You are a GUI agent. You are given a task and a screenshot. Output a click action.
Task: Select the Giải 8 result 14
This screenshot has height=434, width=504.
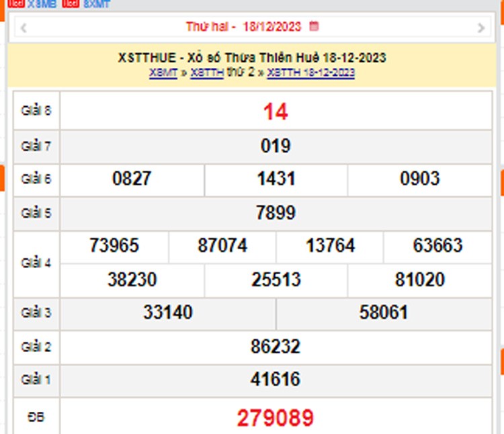click(276, 112)
